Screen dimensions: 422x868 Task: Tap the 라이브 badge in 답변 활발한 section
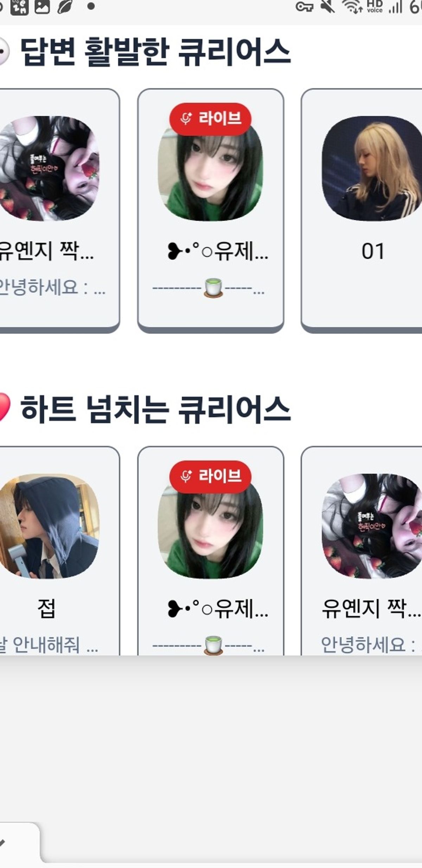(x=210, y=119)
